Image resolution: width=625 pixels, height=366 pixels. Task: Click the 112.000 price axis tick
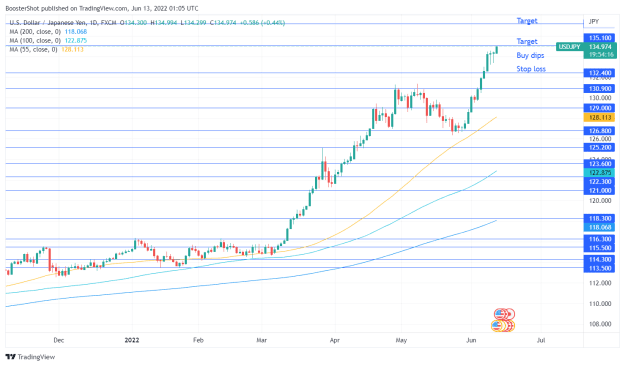[599, 283]
